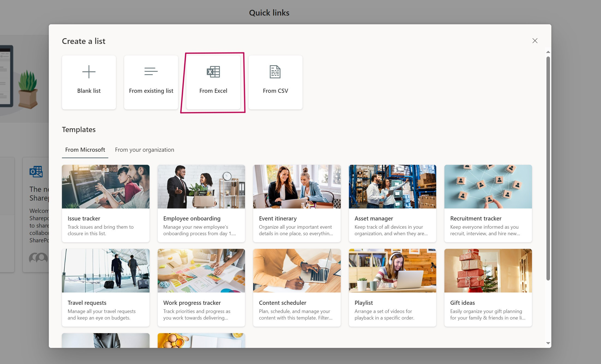
Task: Click 'Manage your new employee's onboarding' description
Action: coord(200,230)
